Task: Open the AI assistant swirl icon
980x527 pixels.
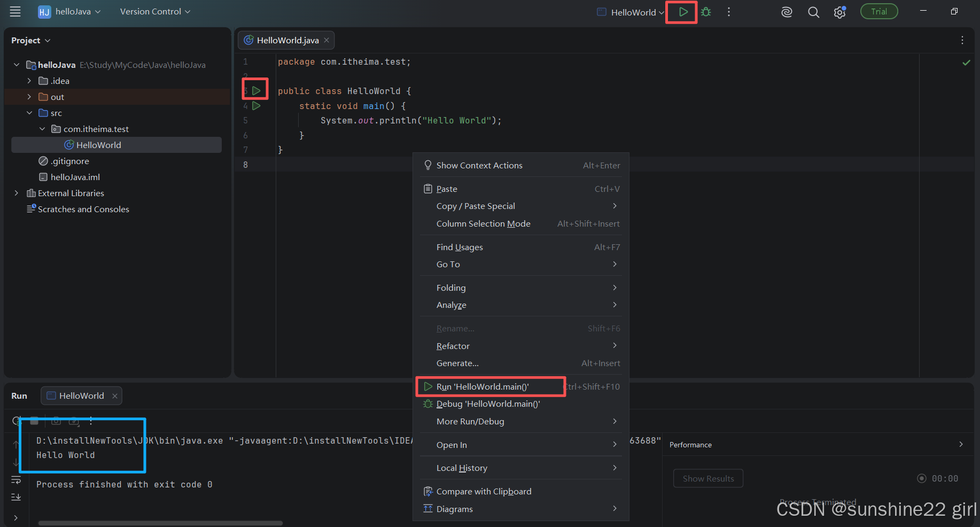Action: point(787,12)
